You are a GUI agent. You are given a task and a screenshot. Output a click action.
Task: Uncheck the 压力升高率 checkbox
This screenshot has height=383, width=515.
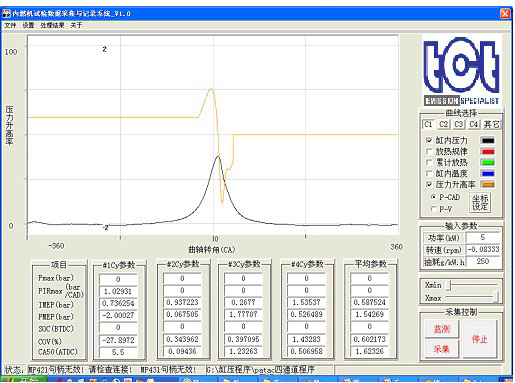pos(429,184)
